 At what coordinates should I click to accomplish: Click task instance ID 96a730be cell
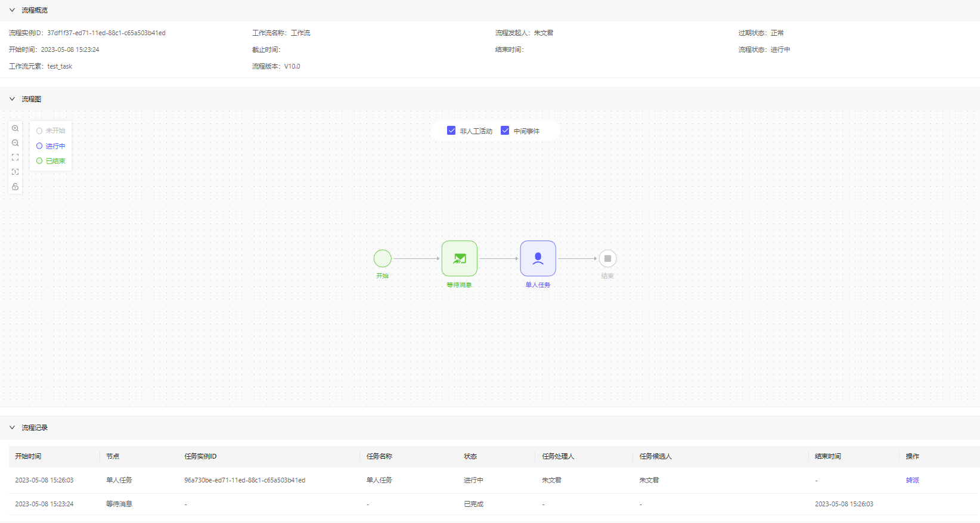[x=244, y=480]
